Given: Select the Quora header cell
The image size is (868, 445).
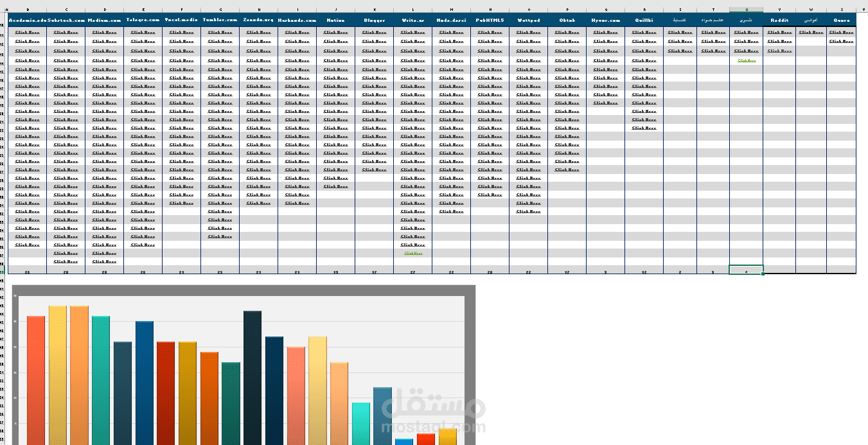Looking at the screenshot, I should pyautogui.click(x=841, y=21).
